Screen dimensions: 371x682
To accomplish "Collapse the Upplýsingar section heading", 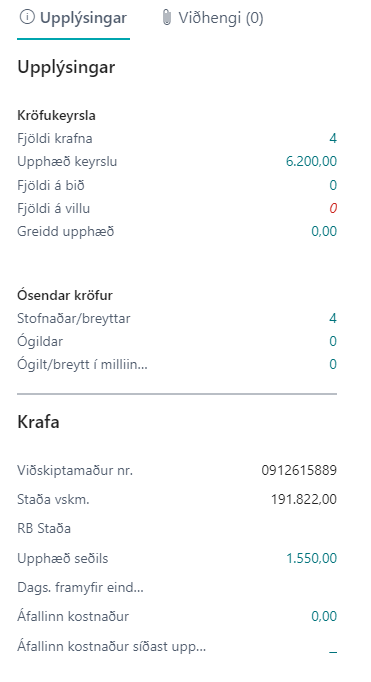I will point(66,67).
